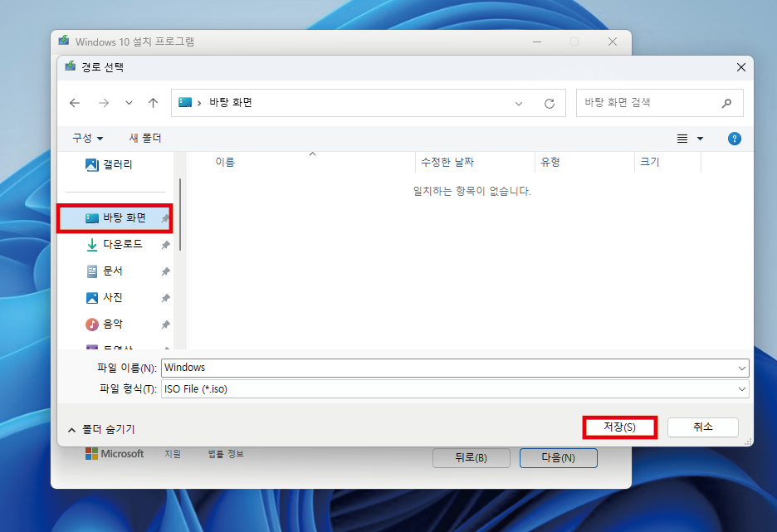
Task: Click the forward navigation arrow
Action: click(x=104, y=103)
